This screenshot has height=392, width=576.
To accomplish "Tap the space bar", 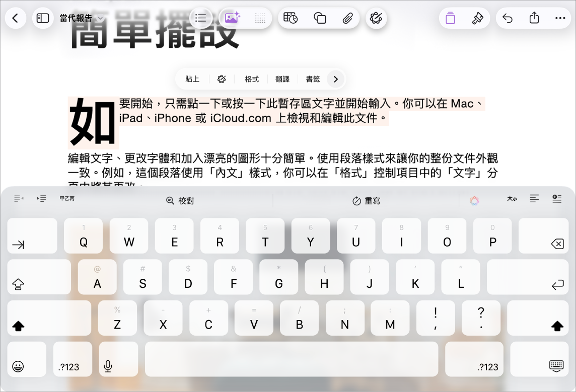I will (x=292, y=359).
